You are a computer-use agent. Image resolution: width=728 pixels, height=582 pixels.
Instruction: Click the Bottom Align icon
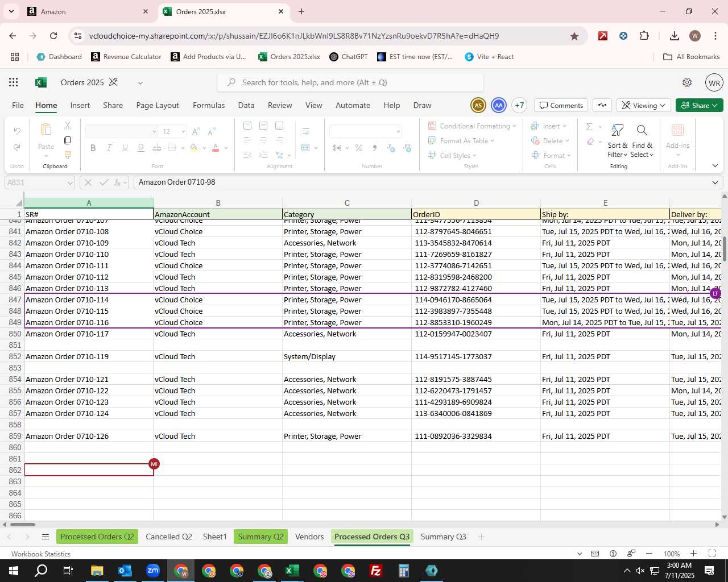pyautogui.click(x=279, y=126)
